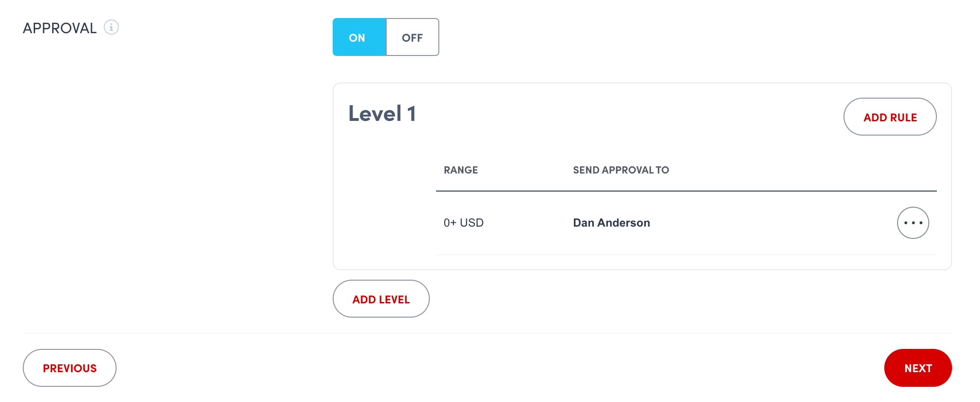
Task: Select the Level 1 section heading
Action: coord(382,113)
